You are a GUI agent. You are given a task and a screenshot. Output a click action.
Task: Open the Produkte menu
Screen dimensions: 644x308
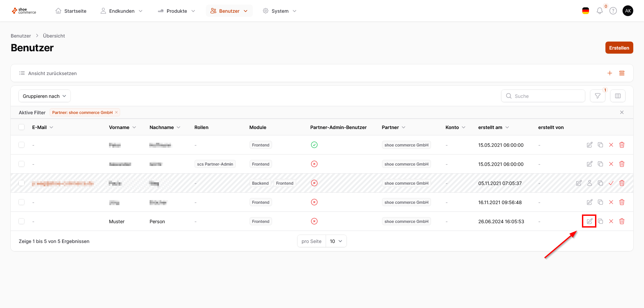(176, 11)
